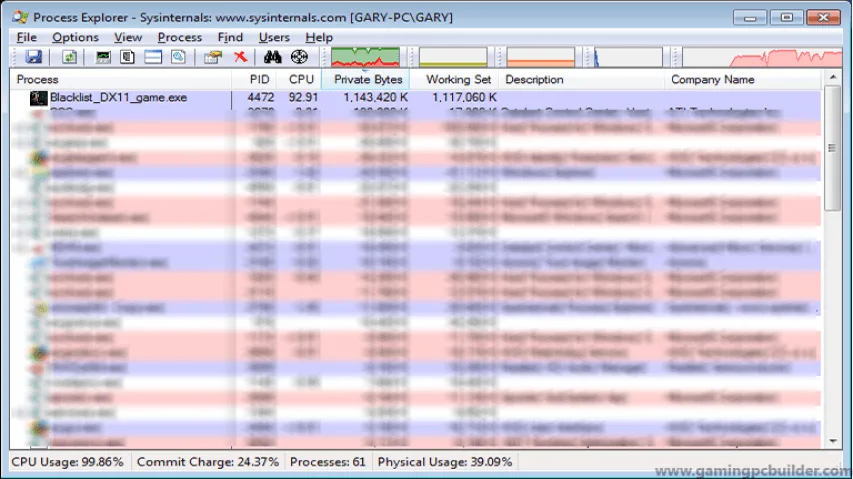The height and width of the screenshot is (479, 853).
Task: Sort by the Private Bytes column header
Action: (366, 79)
